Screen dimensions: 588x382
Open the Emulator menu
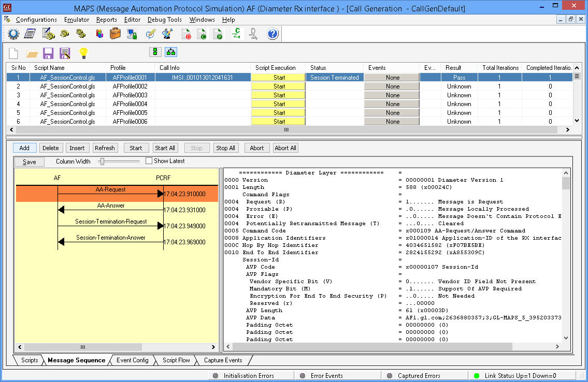pyautogui.click(x=77, y=20)
